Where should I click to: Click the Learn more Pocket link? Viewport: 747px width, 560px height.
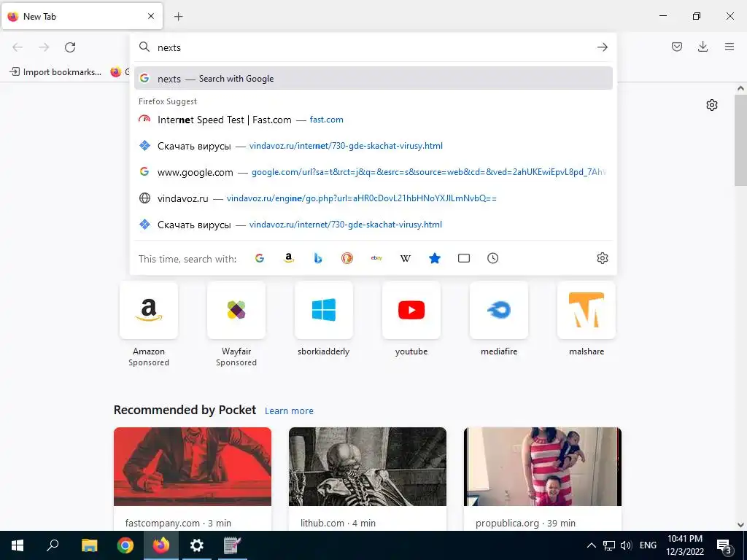pos(289,411)
